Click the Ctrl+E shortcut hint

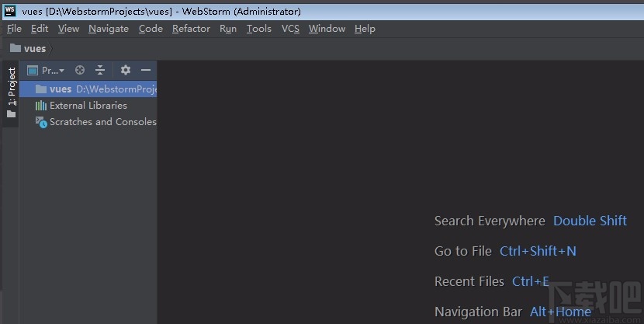point(530,281)
